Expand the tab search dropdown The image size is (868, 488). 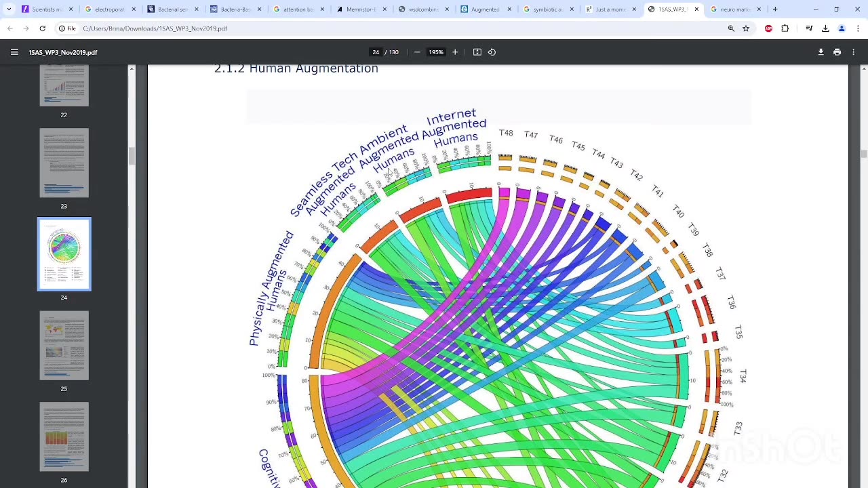[x=9, y=9]
